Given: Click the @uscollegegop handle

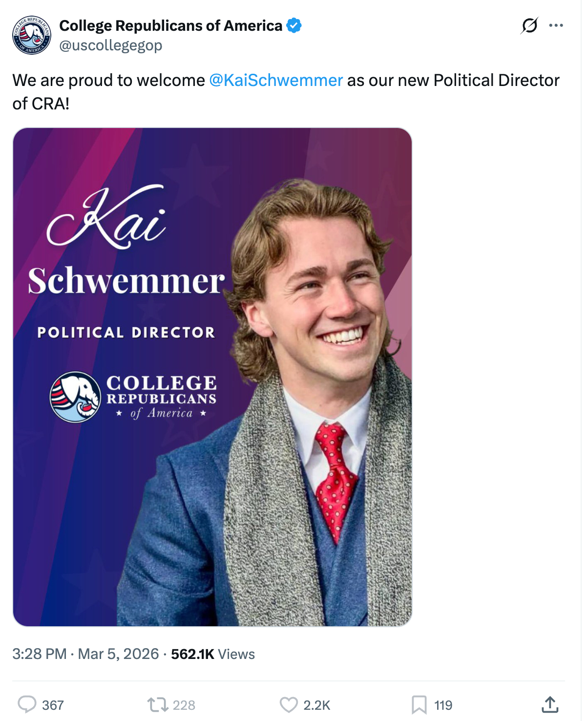Looking at the screenshot, I should (110, 45).
